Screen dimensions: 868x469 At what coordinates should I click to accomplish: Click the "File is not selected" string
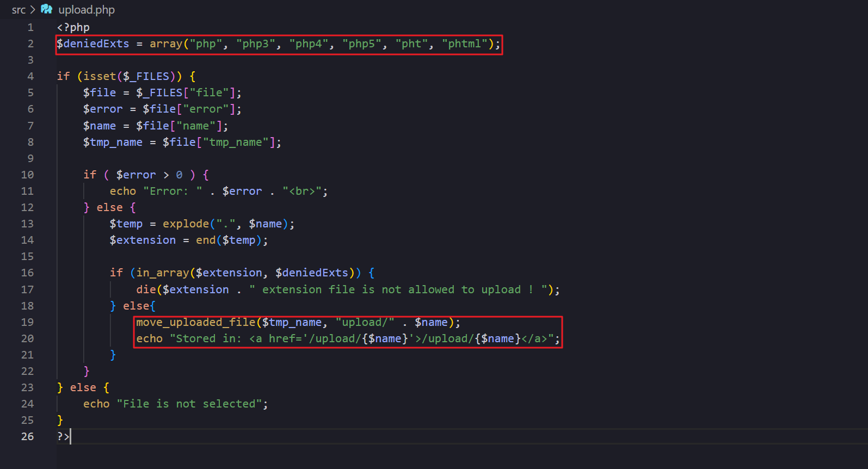(x=189, y=404)
